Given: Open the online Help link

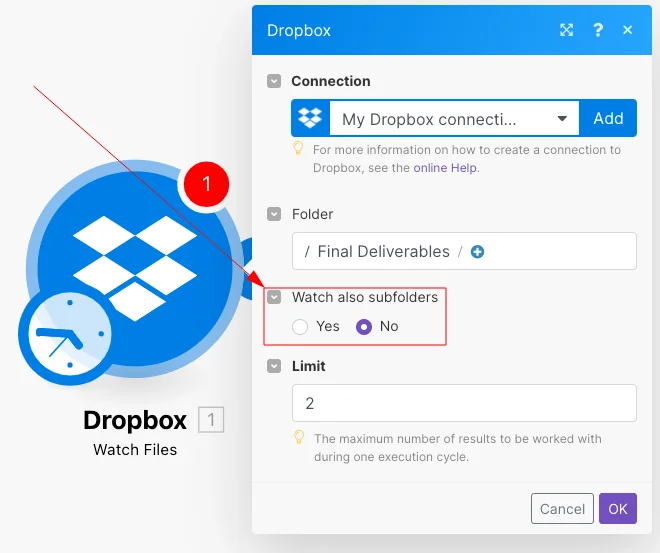Looking at the screenshot, I should 445,168.
